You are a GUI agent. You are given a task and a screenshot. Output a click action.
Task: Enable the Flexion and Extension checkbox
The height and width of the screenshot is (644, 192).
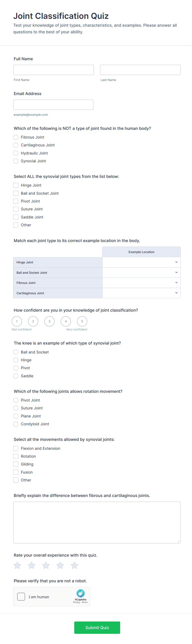pyautogui.click(x=16, y=448)
